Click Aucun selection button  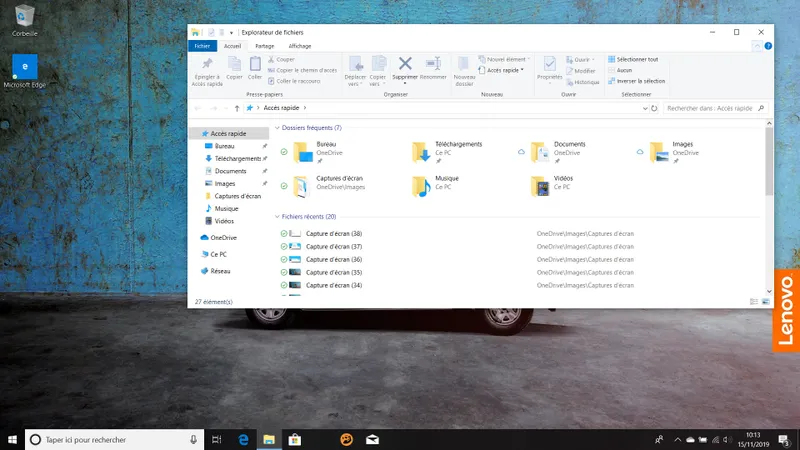(620, 70)
